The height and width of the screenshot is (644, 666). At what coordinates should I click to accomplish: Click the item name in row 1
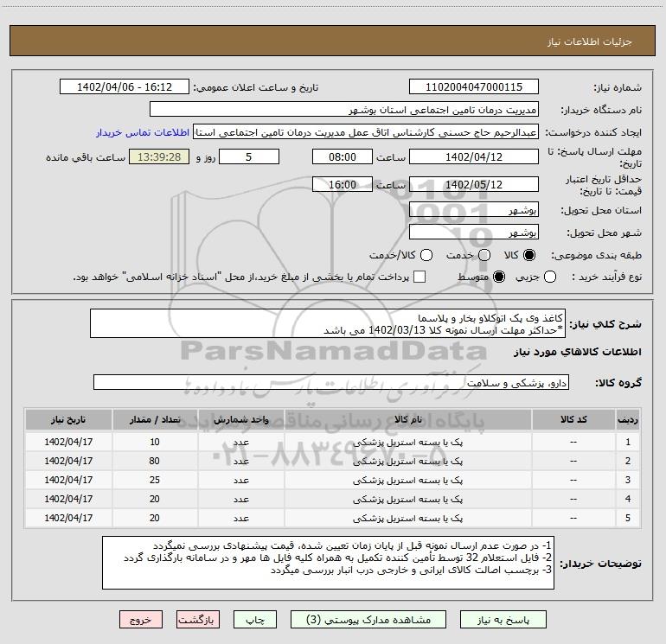(x=407, y=442)
